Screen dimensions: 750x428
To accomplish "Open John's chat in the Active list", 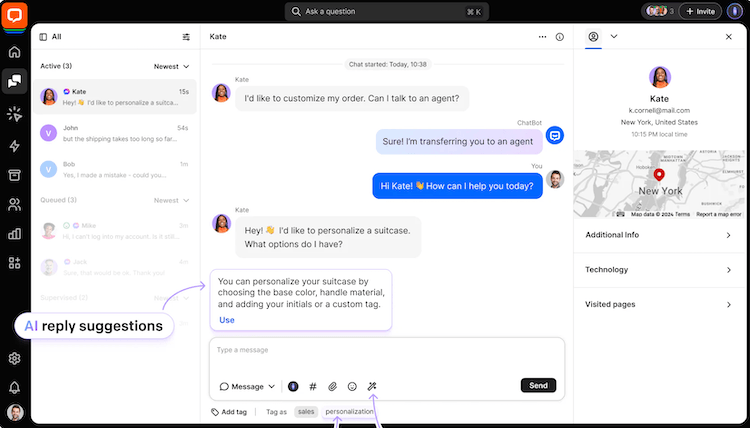I will pos(115,133).
